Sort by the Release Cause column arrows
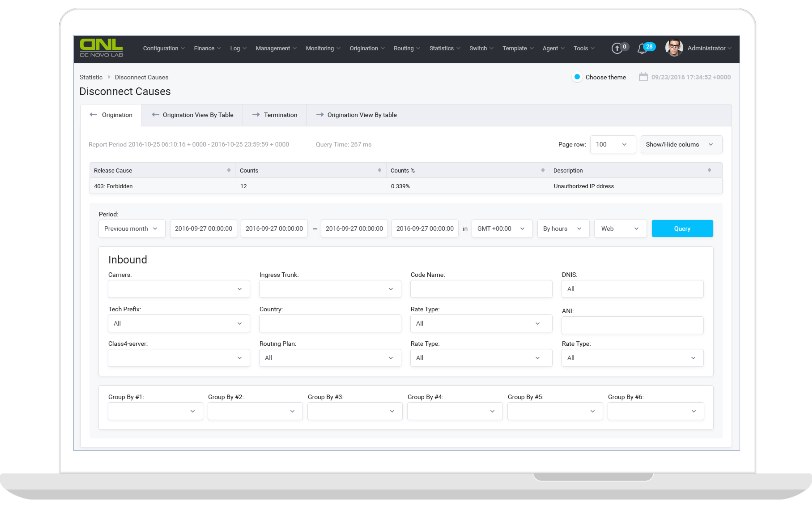This screenshot has width=812, height=508. (229, 170)
